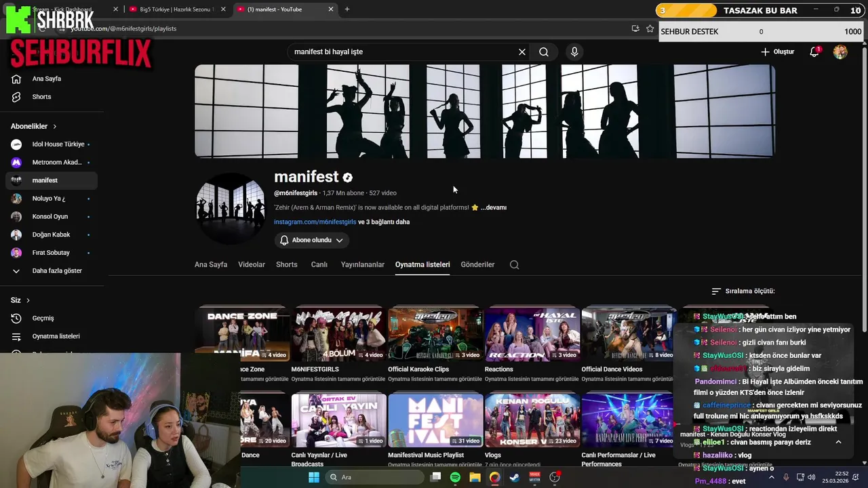Open the Doğan Kabak subscription
Screen dimensions: 868x488
[x=52, y=235]
